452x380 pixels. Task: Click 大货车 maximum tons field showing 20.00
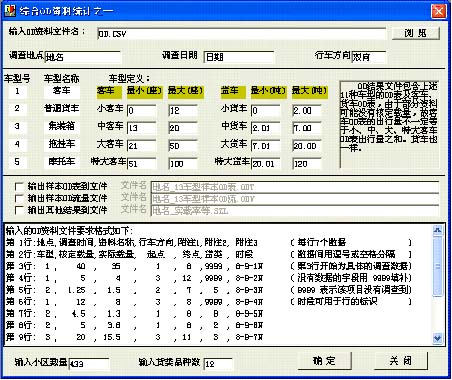[307, 146]
